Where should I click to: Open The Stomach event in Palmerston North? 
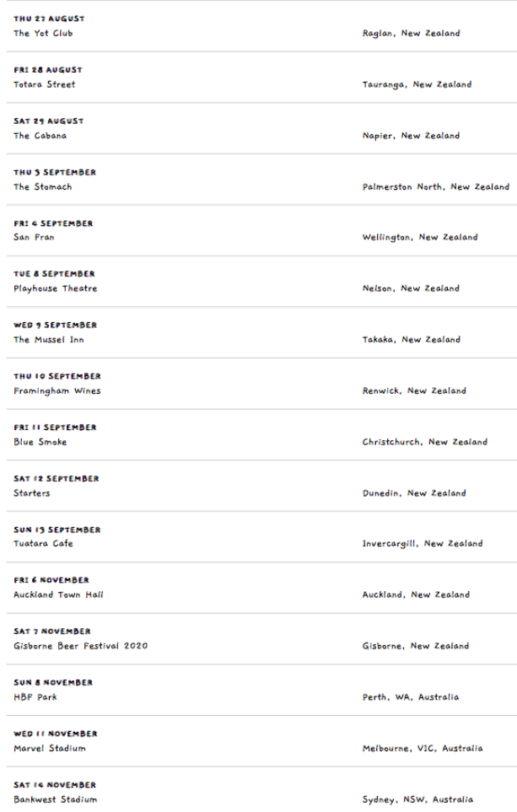pyautogui.click(x=42, y=187)
